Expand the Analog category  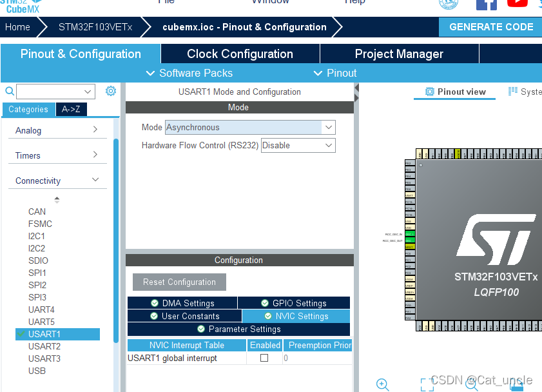(x=57, y=130)
